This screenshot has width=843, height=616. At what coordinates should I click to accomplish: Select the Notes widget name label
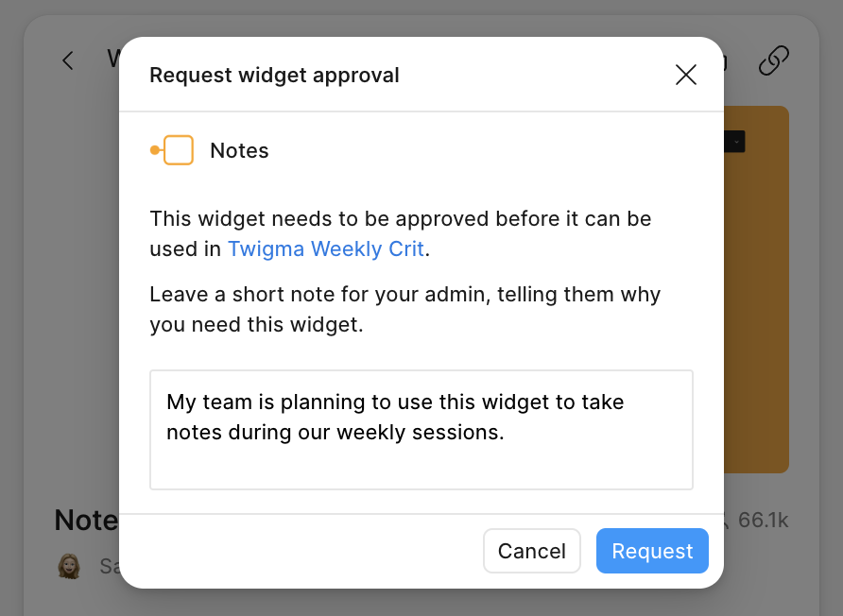(239, 150)
